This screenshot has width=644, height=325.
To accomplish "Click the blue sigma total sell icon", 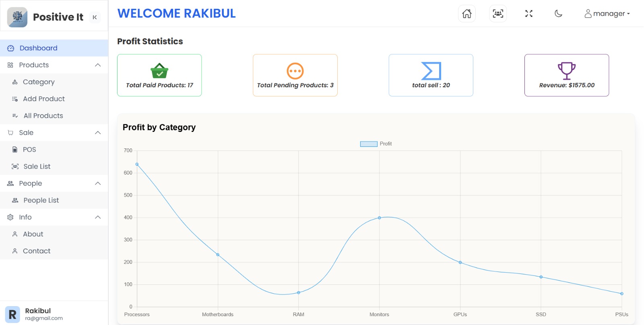I will 431,71.
